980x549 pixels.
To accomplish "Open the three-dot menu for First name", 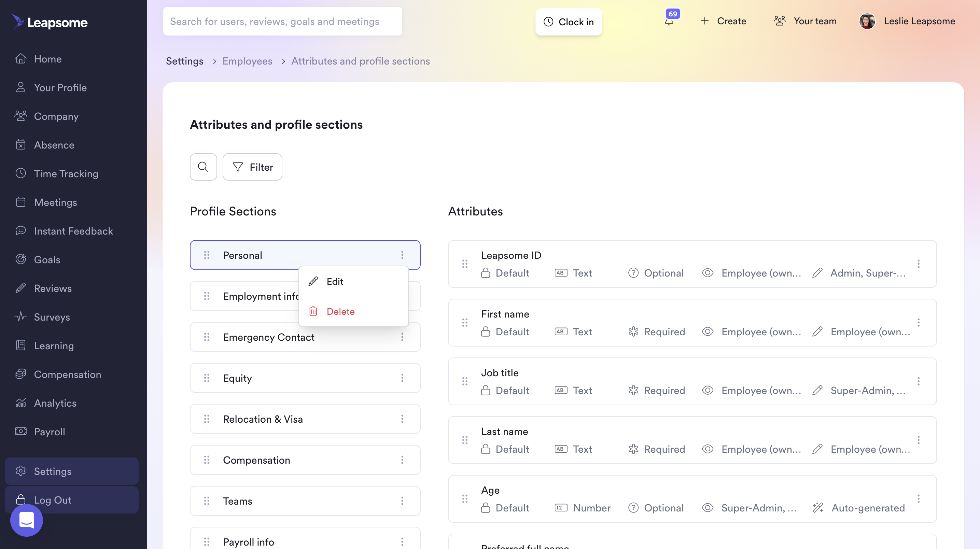I will click(919, 323).
